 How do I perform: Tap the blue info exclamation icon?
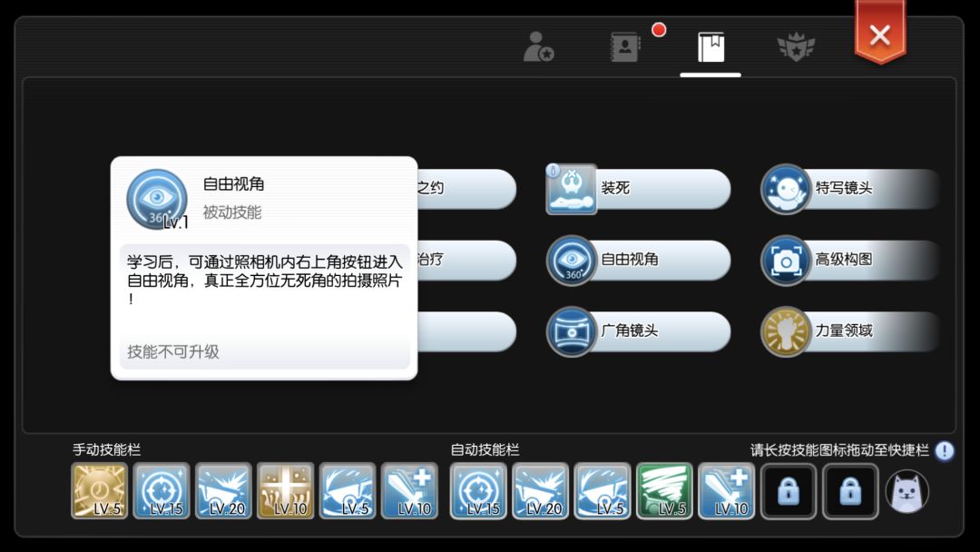point(945,450)
